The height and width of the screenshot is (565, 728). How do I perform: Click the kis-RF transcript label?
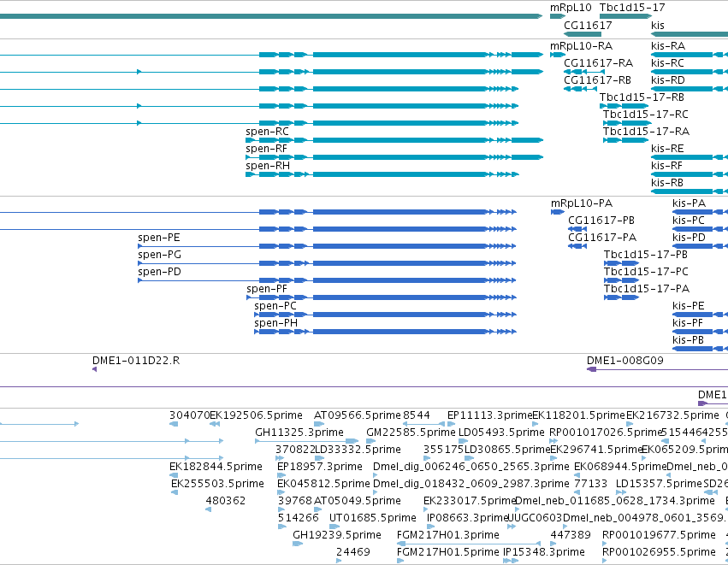(x=666, y=166)
